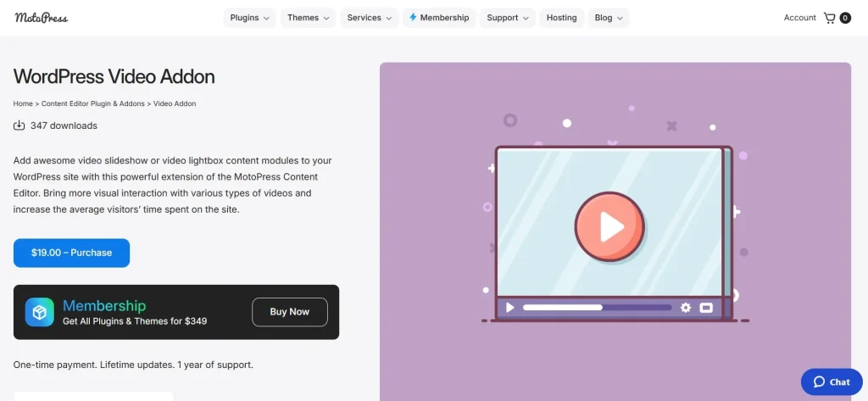Open the Membership nav item
This screenshot has width=868, height=401.
coord(439,18)
